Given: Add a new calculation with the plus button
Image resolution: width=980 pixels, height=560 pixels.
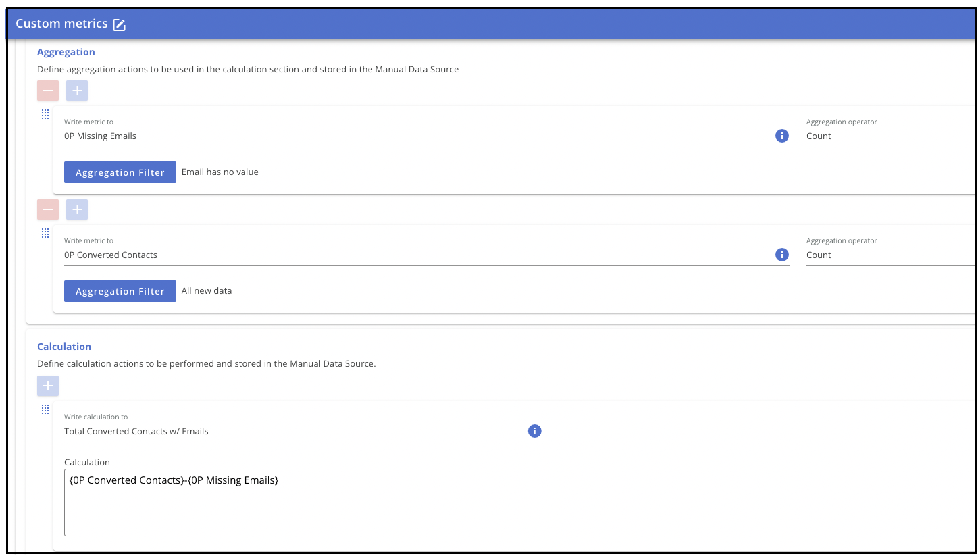Looking at the screenshot, I should pyautogui.click(x=48, y=386).
